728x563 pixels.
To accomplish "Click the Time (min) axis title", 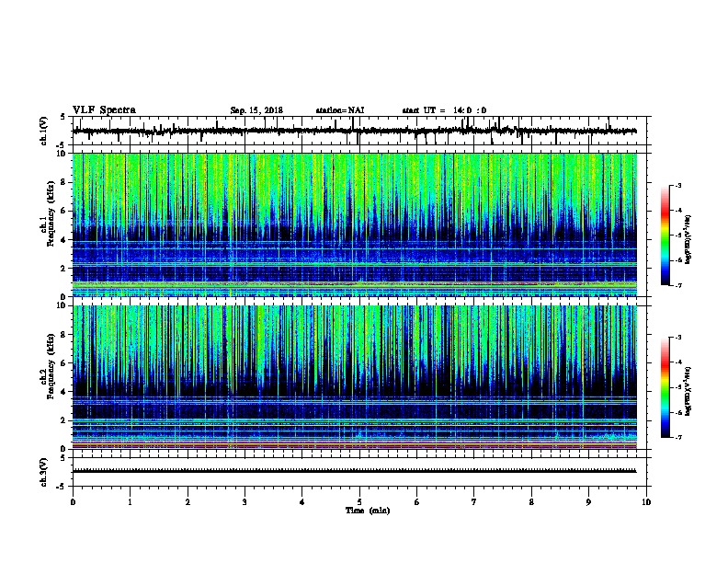I will (x=368, y=511).
